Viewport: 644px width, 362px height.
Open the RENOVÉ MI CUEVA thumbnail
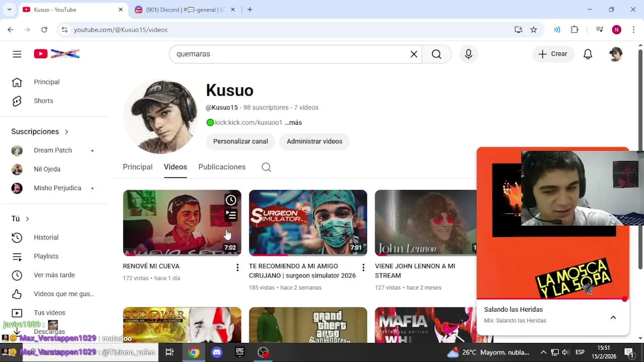[182, 223]
